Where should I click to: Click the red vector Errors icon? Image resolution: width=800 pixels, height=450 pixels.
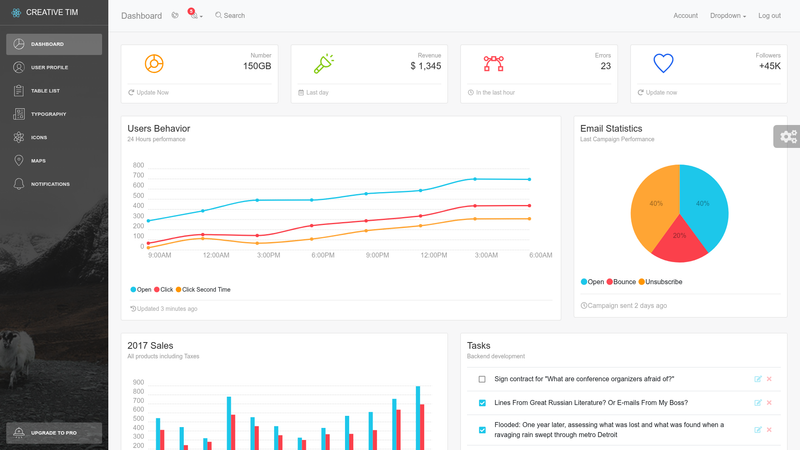tap(493, 63)
